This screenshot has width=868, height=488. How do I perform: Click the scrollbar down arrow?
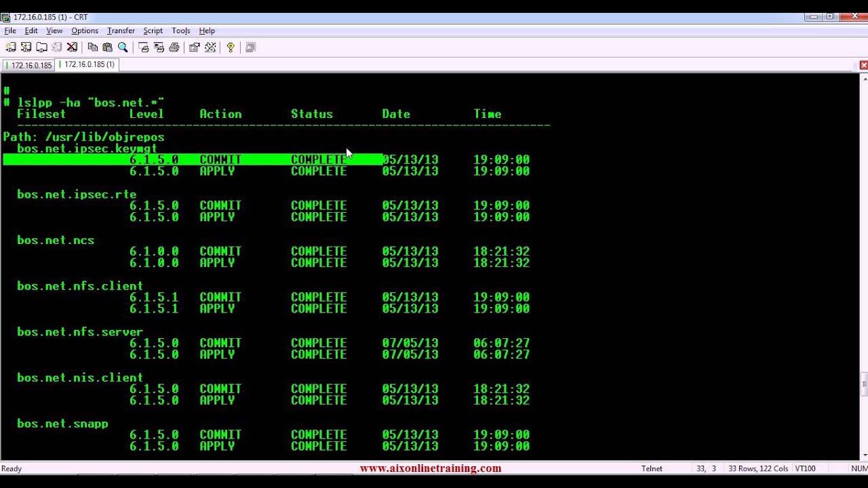(864, 455)
